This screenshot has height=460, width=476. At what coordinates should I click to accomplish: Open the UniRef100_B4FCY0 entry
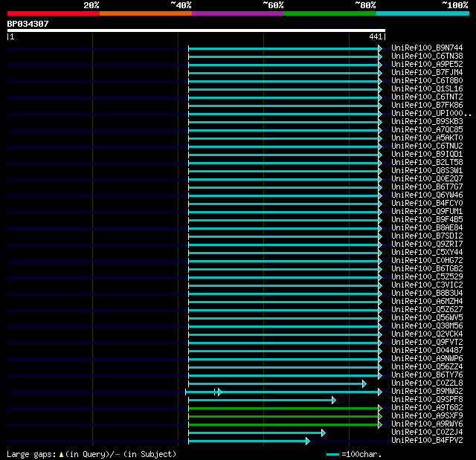427,204
